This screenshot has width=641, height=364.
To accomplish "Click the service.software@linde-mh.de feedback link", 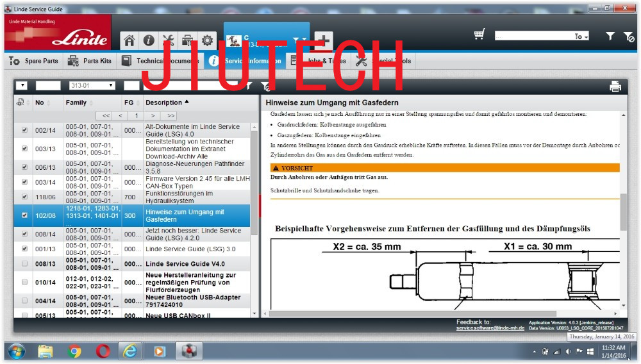I will [x=490, y=328].
